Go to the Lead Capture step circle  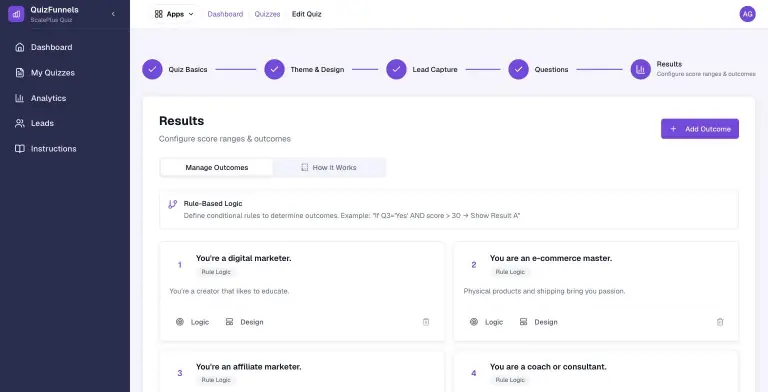click(396, 69)
